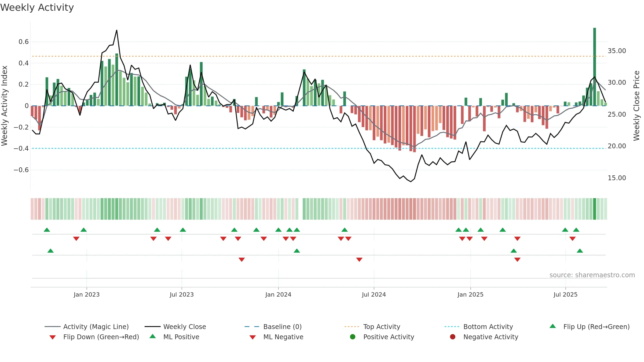The height and width of the screenshot is (362, 644).
Task: Toggle the Baseline (0) legend entry
Action: pyautogui.click(x=273, y=327)
